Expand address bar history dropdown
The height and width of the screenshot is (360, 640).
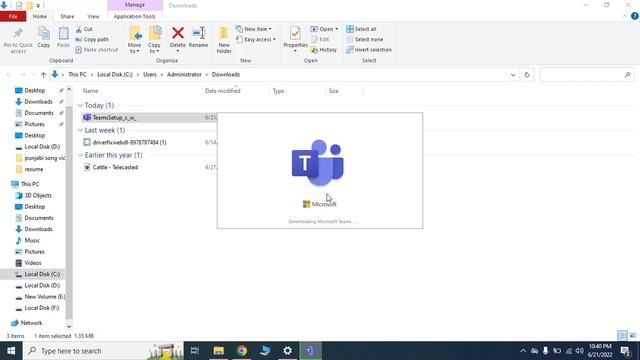point(513,75)
